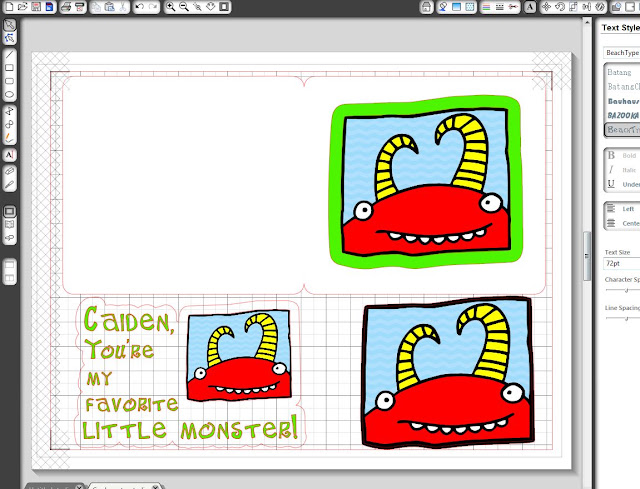Viewport: 640px width, 489px height.
Task: Open the Modify shapes window
Action: coord(616,7)
